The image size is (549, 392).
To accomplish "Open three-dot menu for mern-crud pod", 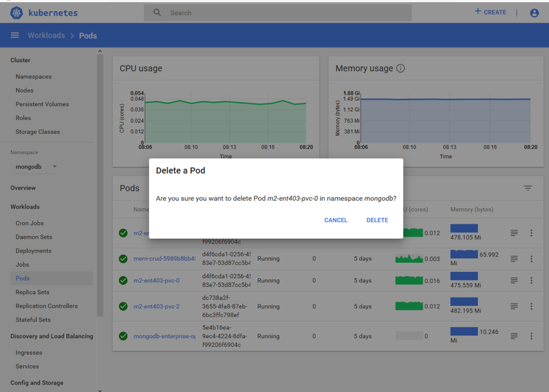I will [531, 259].
